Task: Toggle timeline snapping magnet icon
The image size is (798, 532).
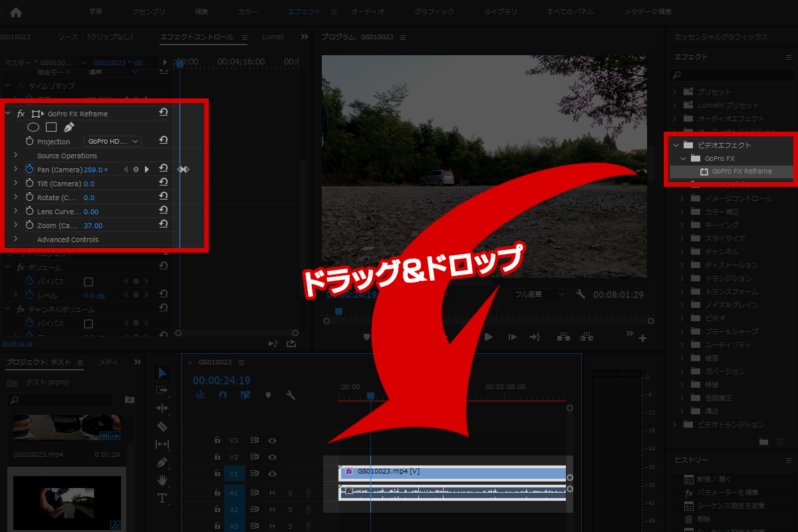Action: [223, 395]
